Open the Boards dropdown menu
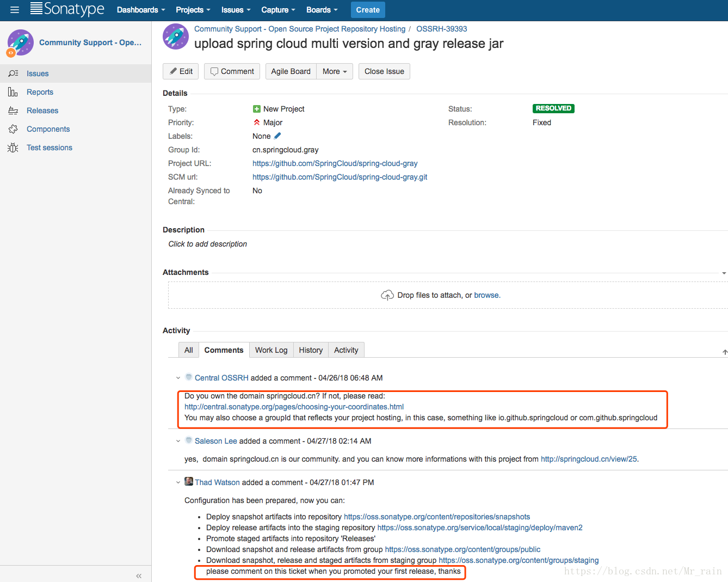728x582 pixels. click(x=322, y=10)
